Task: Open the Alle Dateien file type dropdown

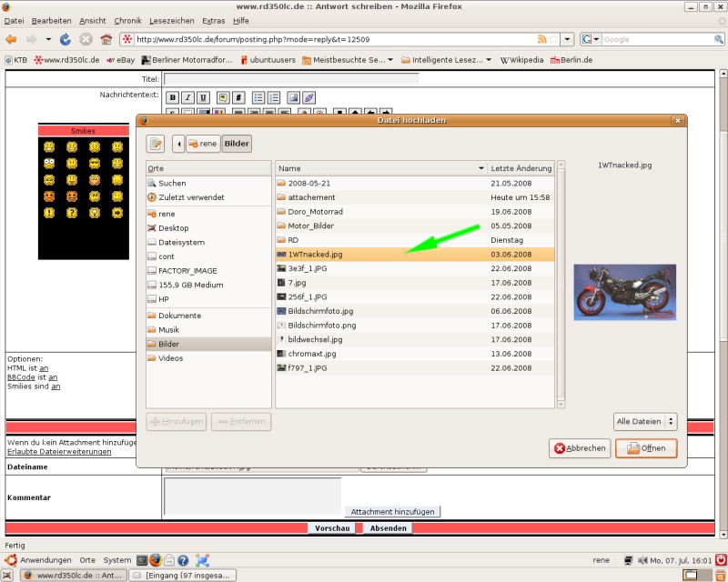Action: point(645,421)
